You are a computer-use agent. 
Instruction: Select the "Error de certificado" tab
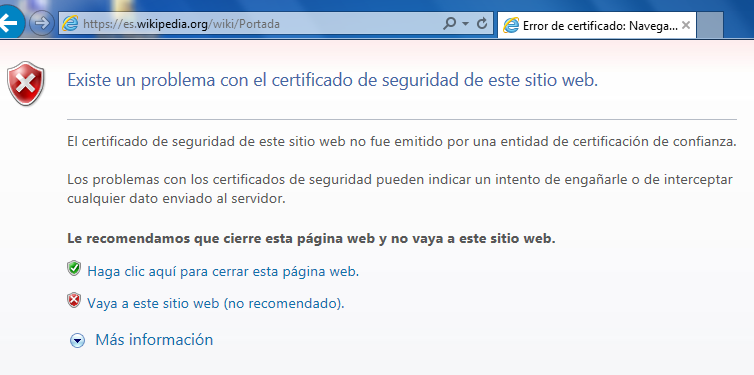[x=597, y=25]
